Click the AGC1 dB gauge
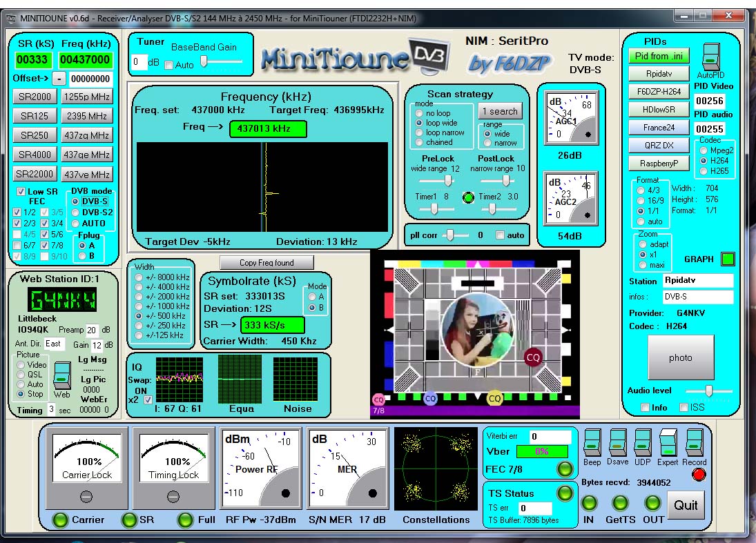This screenshot has width=756, height=543. tap(572, 117)
